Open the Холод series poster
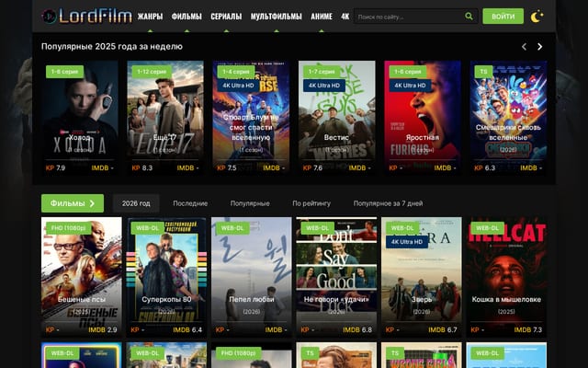Screen dimensions: 588x368 80,117
